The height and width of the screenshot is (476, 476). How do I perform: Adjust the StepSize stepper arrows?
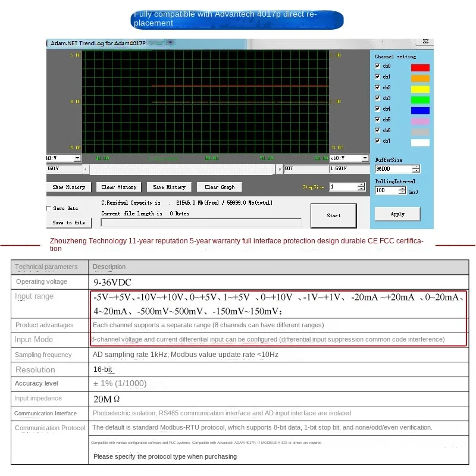tap(361, 187)
